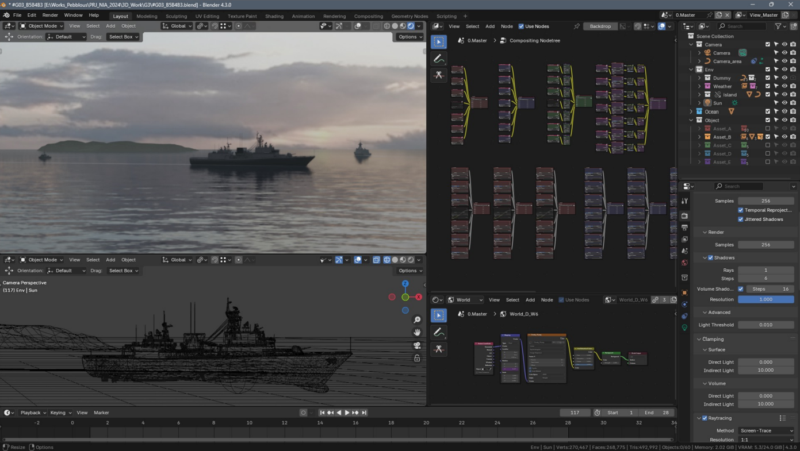Image resolution: width=800 pixels, height=451 pixels.
Task: Toggle camera view icon in the wireframe viewport
Action: 417,345
